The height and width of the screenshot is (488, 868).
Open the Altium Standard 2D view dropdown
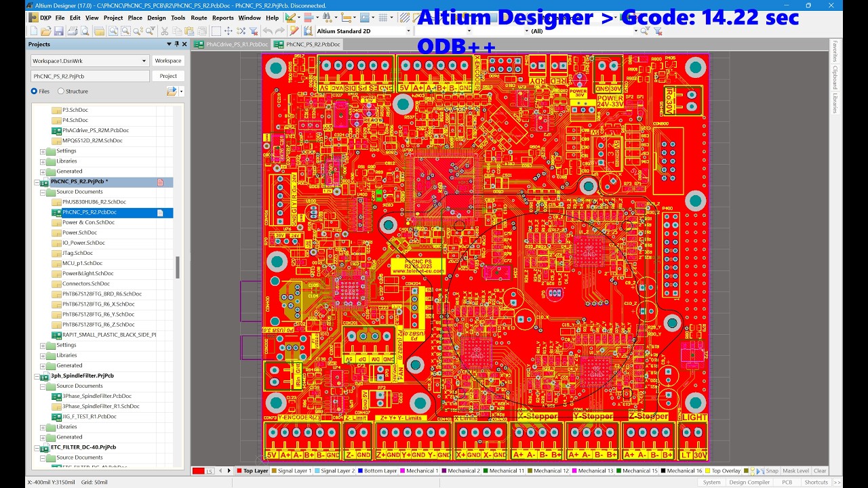click(x=408, y=31)
